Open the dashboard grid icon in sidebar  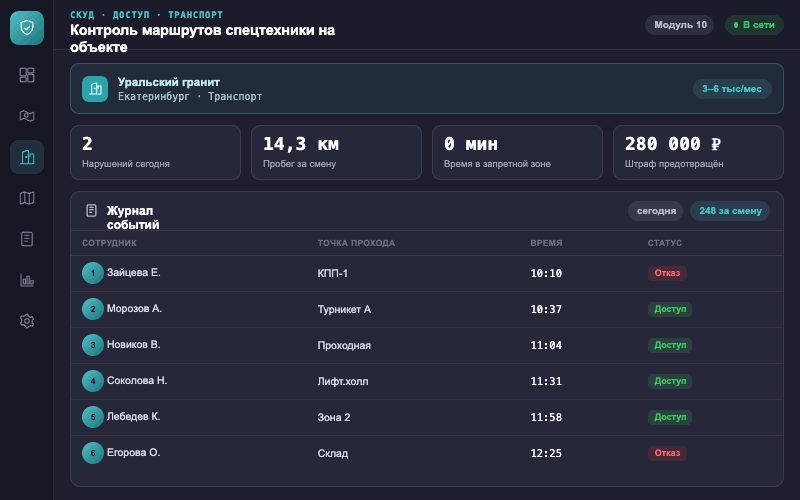[x=27, y=75]
